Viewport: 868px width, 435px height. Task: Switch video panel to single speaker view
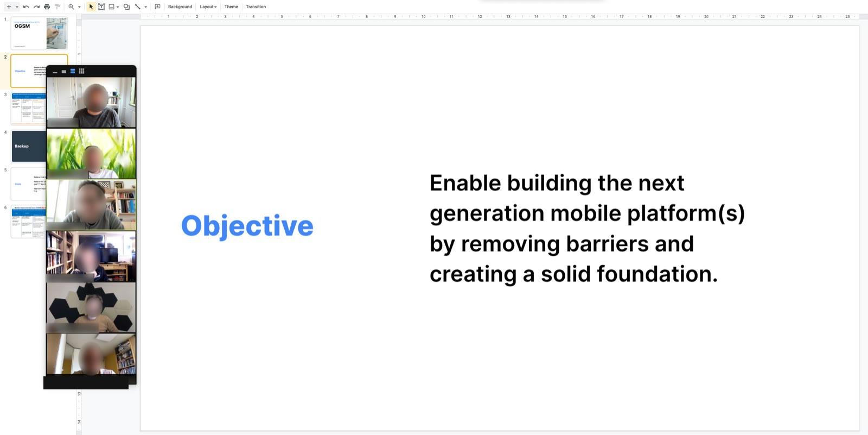pyautogui.click(x=63, y=71)
